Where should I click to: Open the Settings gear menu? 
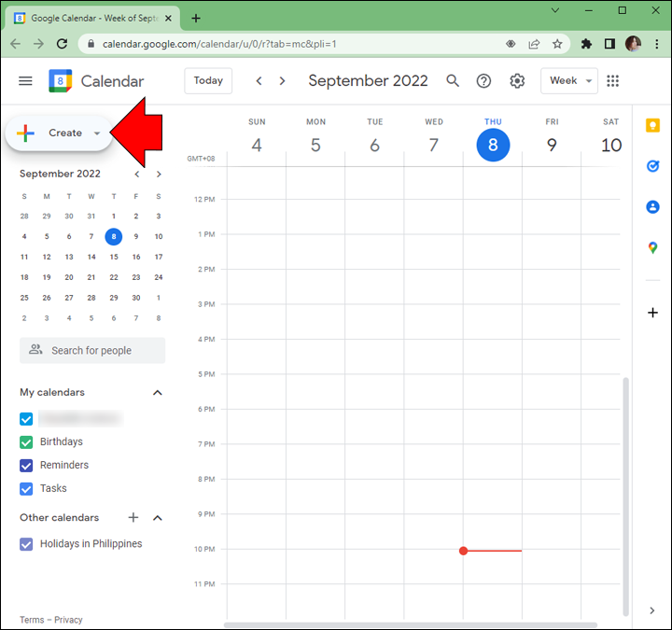(517, 80)
